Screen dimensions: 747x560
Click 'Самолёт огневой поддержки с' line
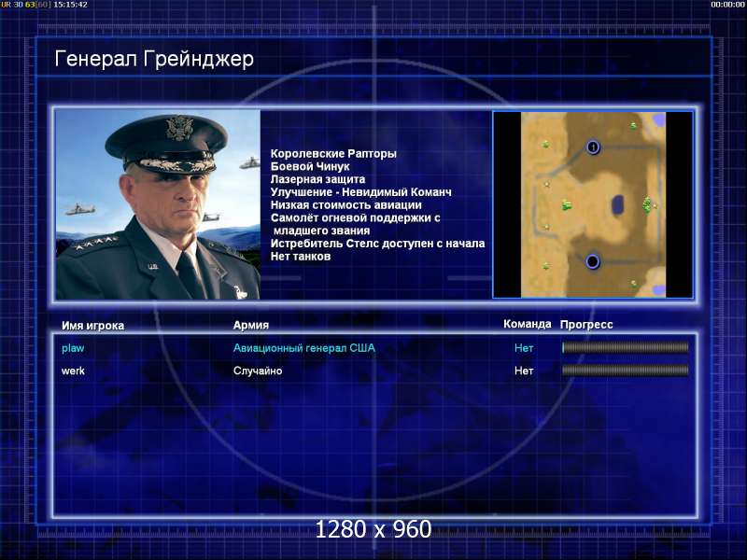(x=356, y=217)
